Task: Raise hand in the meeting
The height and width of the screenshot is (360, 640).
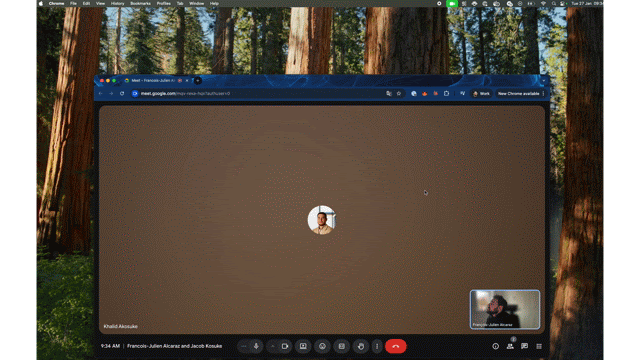Action: click(x=361, y=346)
